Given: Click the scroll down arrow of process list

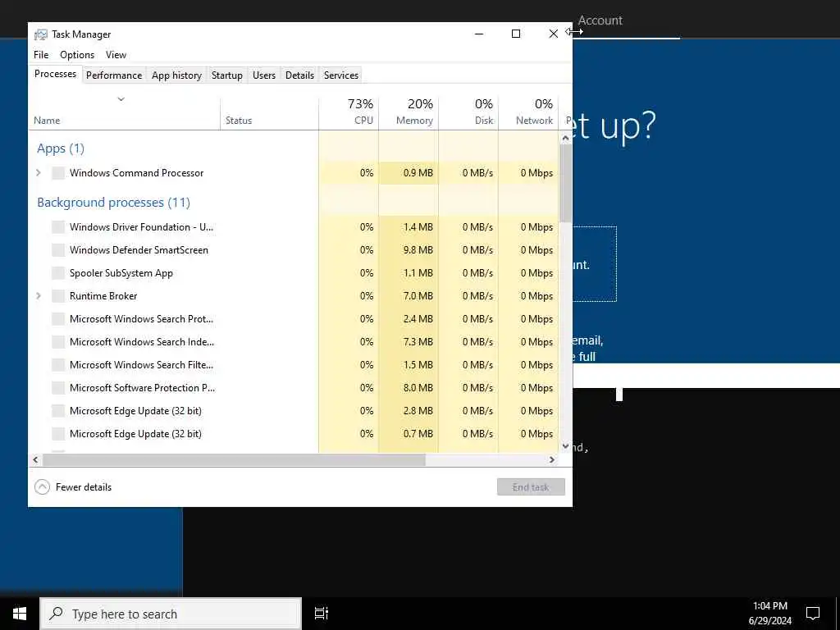Looking at the screenshot, I should (565, 446).
